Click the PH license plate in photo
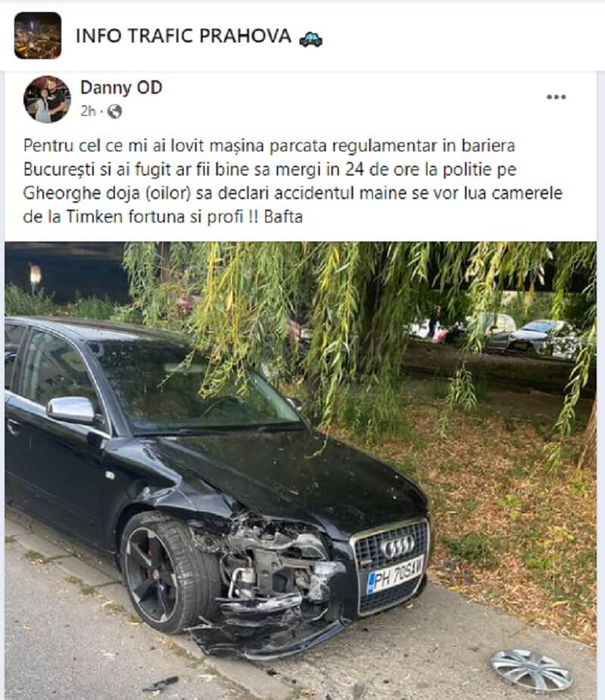Screen dimensions: 605x700 pyautogui.click(x=395, y=575)
